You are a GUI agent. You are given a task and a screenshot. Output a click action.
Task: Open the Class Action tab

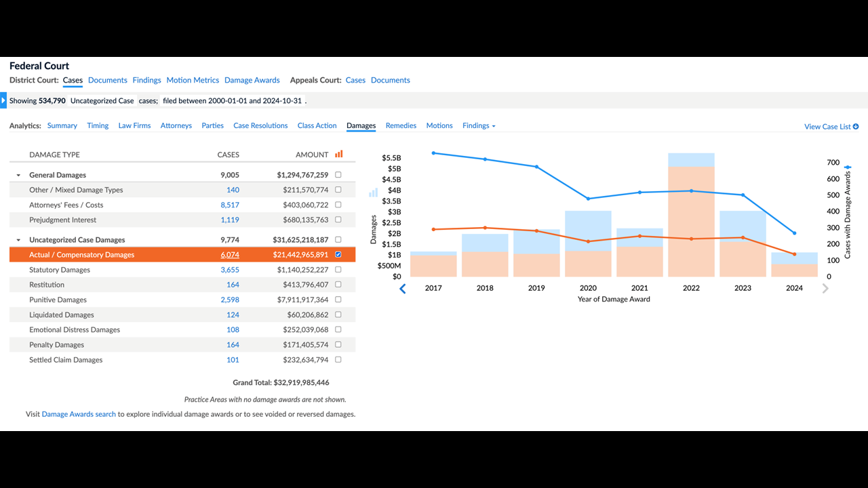[317, 125]
